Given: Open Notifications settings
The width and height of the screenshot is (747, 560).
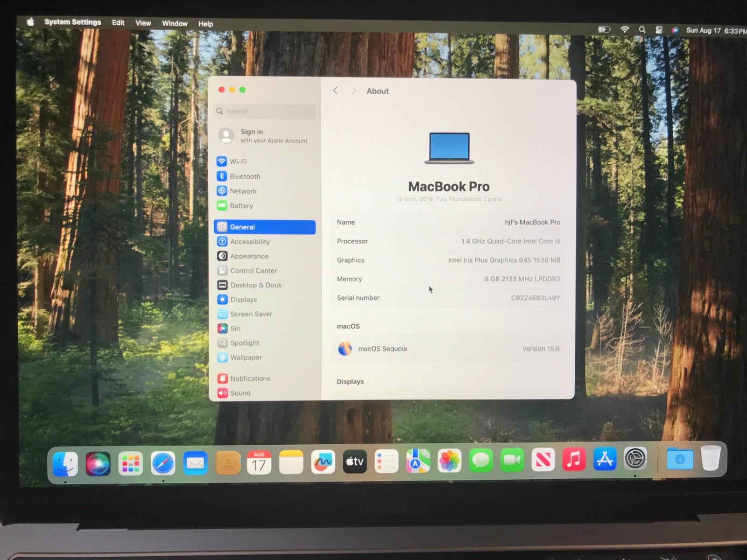Looking at the screenshot, I should 250,378.
